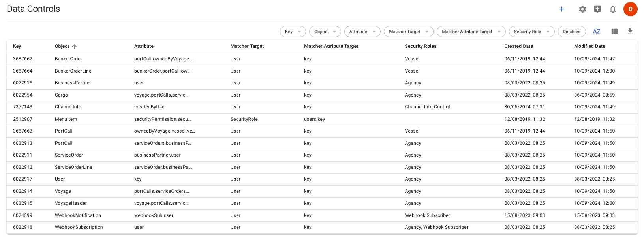Open the user avatar D menu
This screenshot has height=239, width=644.
coord(630,9)
